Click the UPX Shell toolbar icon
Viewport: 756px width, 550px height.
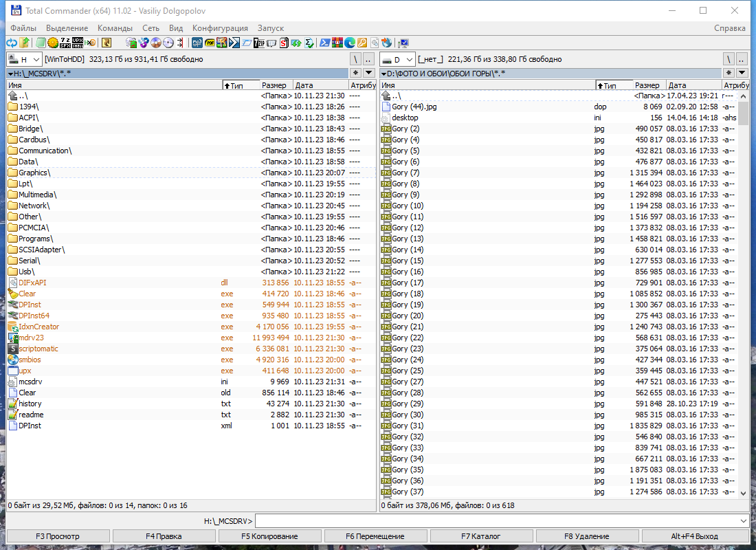[x=78, y=43]
